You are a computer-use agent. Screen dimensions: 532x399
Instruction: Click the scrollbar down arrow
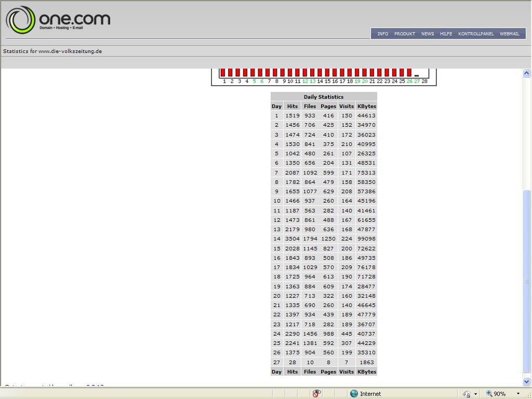pos(526,381)
